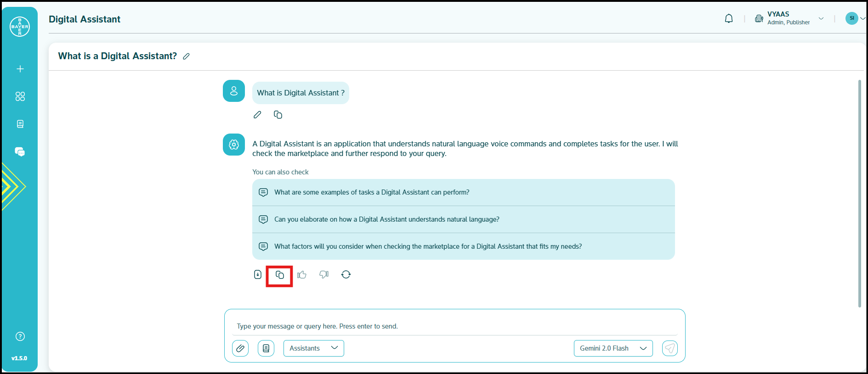
Task: Attach a file with the paperclip button
Action: point(240,348)
